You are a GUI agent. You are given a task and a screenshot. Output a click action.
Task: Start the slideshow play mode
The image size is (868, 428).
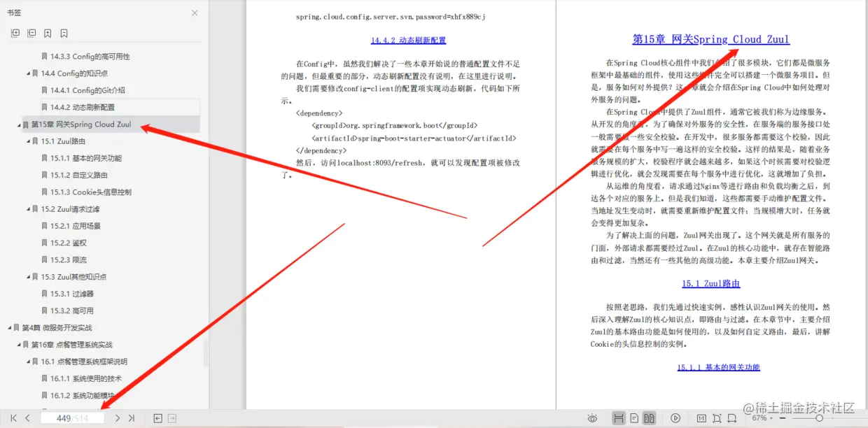coord(675,418)
